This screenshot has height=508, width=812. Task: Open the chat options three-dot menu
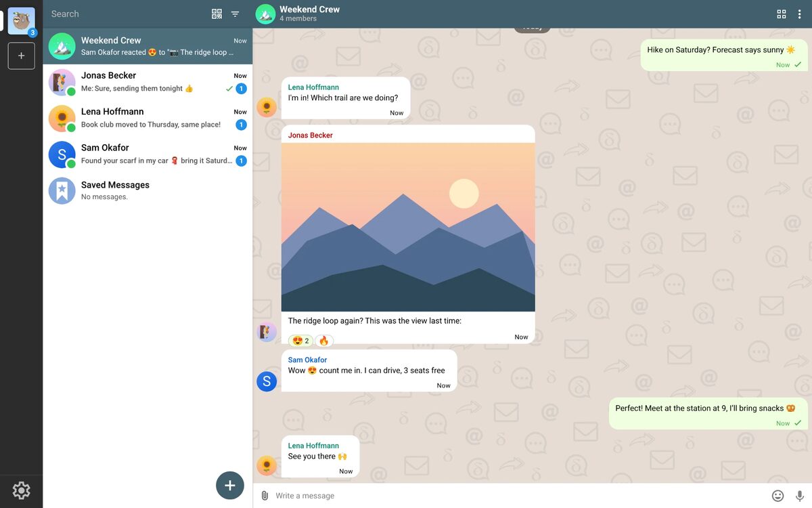click(799, 14)
